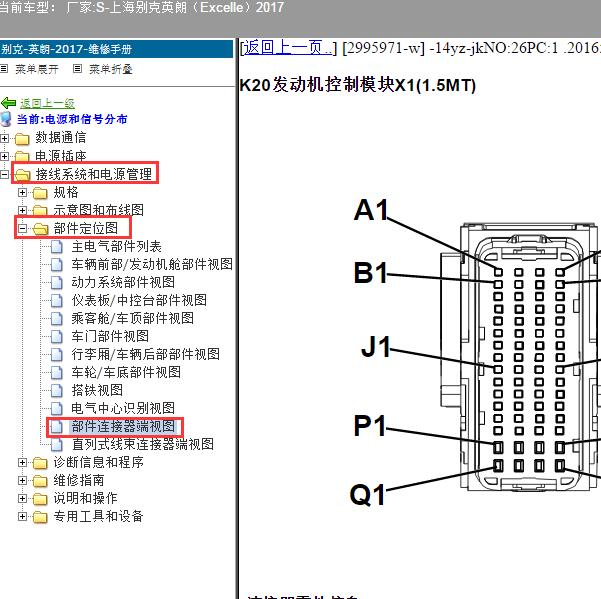Click document icon of 电气中心识别视图
This screenshot has width=601, height=599.
(x=57, y=409)
